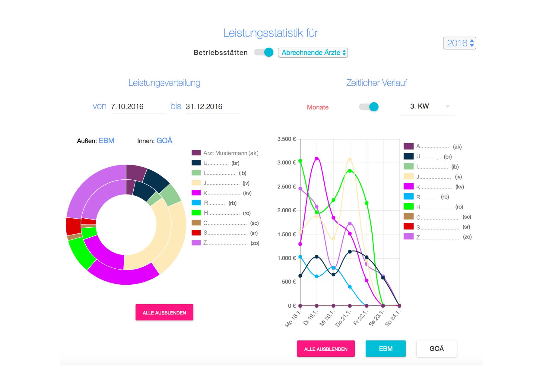
Task: Click the blue (rb) swatch in donut legend
Action: [x=196, y=203]
